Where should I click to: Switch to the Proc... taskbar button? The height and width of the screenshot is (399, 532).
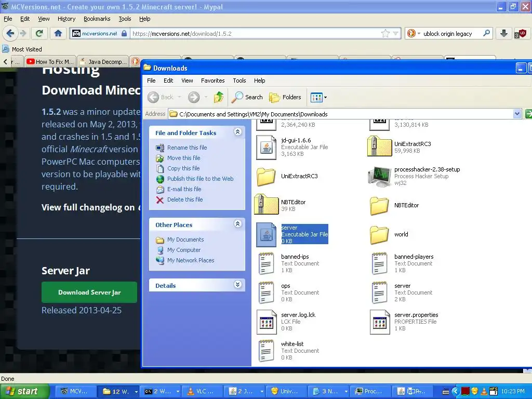tap(369, 391)
